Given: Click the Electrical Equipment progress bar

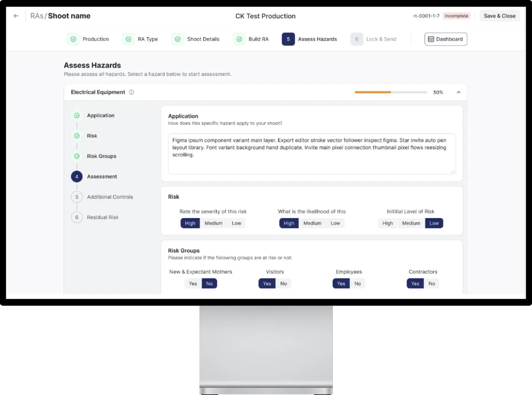Looking at the screenshot, I should point(391,92).
